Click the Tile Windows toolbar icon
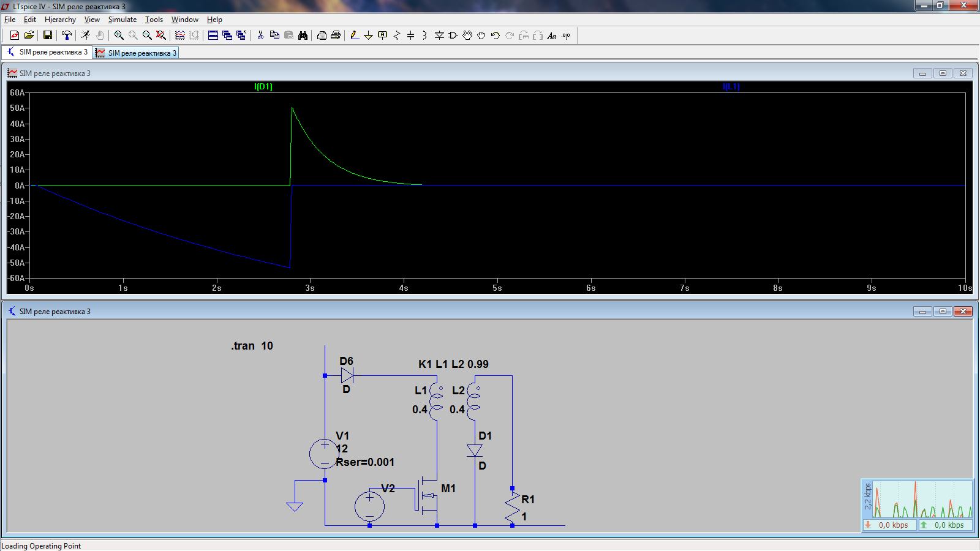Viewport: 980px width, 551px height. 213,36
